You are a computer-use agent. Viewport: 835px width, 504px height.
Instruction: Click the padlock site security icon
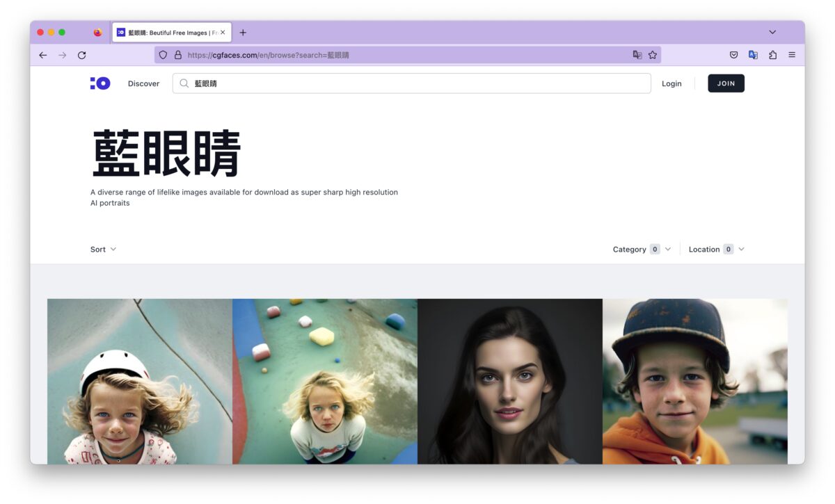click(178, 55)
